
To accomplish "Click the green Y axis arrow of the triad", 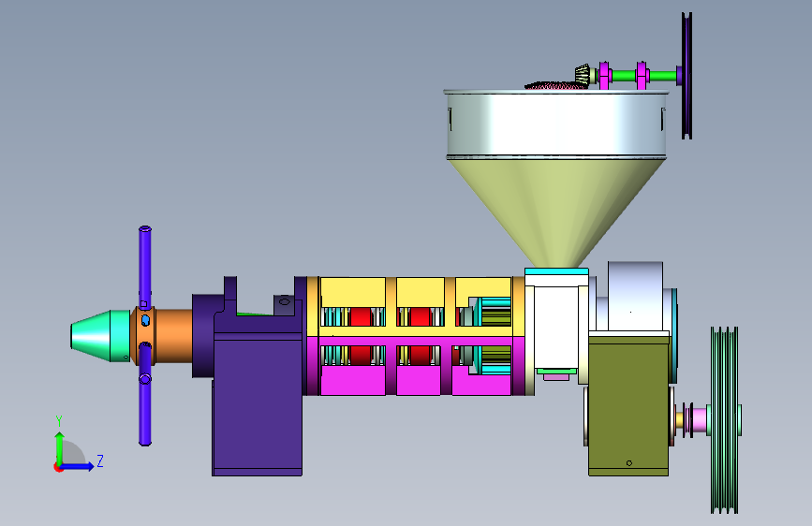I will coord(60,447).
